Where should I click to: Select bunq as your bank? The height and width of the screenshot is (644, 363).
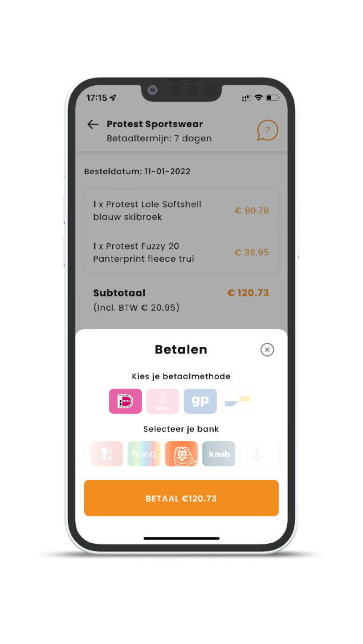[144, 453]
